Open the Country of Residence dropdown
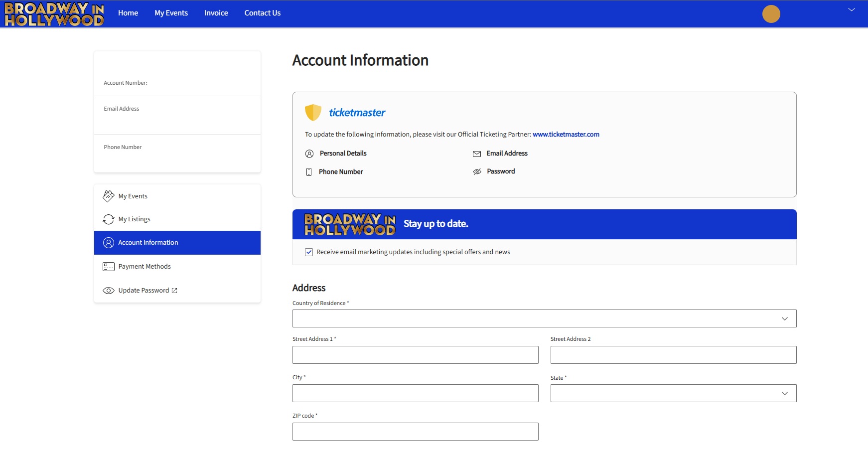The image size is (868, 460). (x=544, y=318)
